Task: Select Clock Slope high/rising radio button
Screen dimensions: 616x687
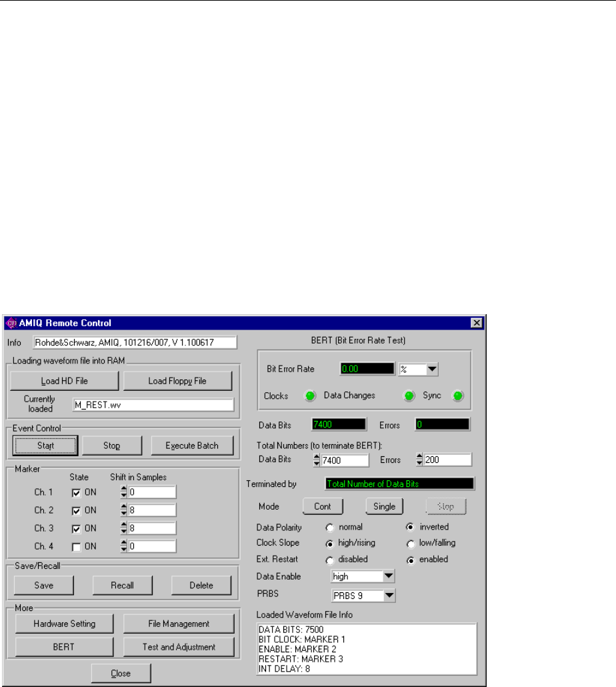Action: [330, 544]
